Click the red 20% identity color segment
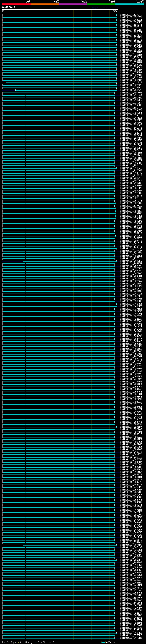Viewport: 146px width, 644px height. click(16, 4)
